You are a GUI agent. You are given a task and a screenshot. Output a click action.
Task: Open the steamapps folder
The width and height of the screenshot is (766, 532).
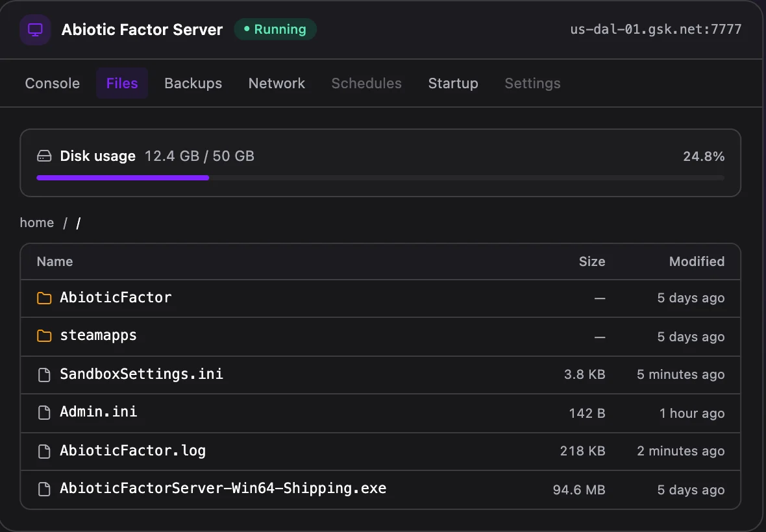[98, 335]
